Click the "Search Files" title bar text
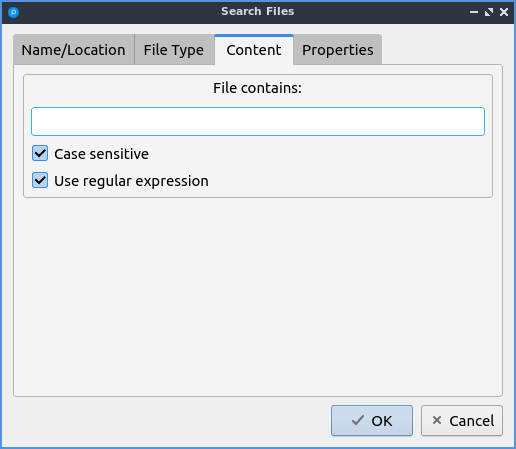516x449 pixels. [x=258, y=12]
